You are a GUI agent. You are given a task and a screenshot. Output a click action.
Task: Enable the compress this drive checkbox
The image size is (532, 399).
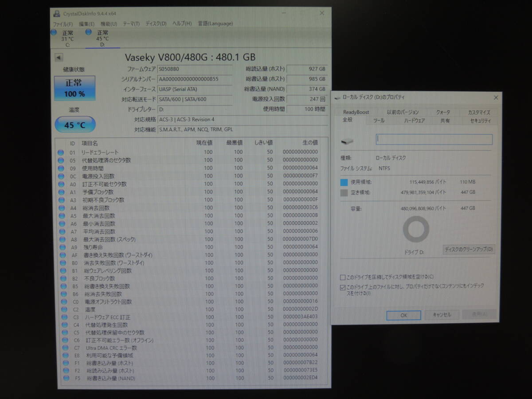[343, 277]
